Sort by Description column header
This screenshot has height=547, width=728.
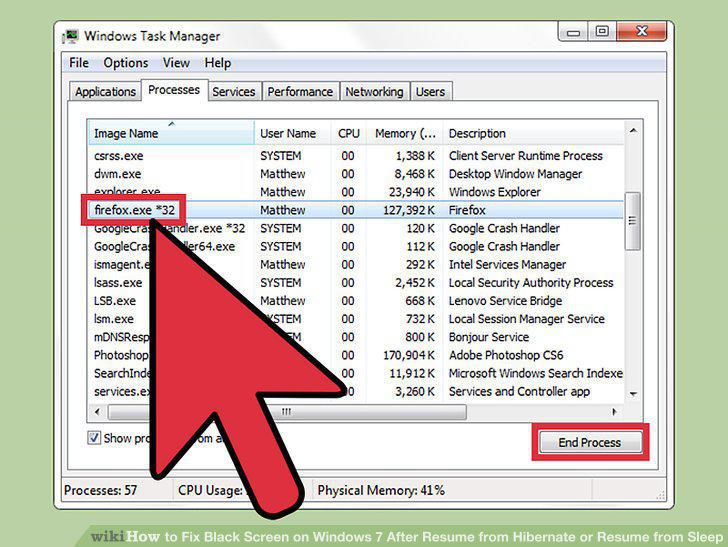pos(533,133)
